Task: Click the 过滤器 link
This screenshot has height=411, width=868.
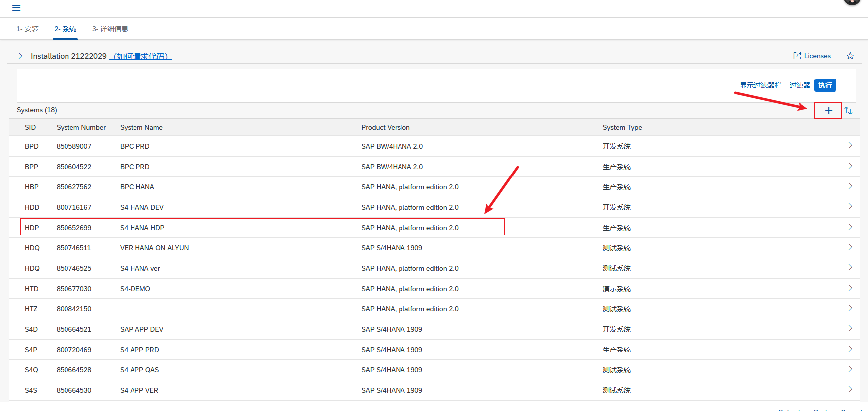Action: 800,85
